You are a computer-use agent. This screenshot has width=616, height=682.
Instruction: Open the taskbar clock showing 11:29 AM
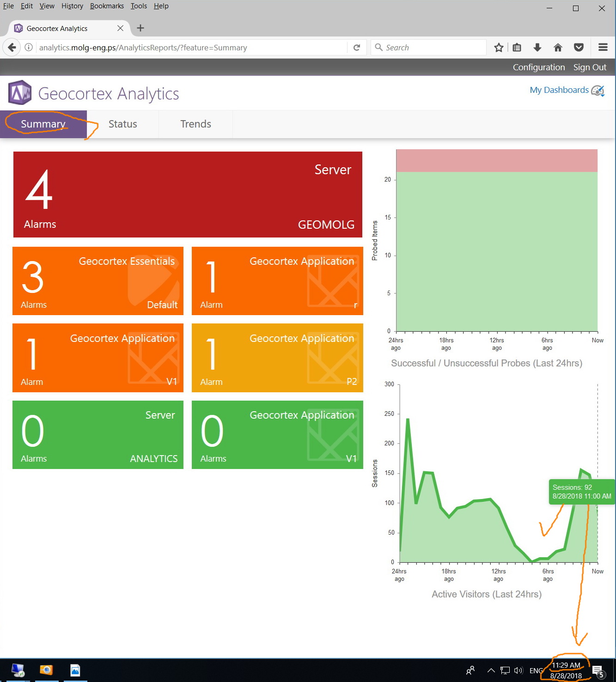click(566, 670)
